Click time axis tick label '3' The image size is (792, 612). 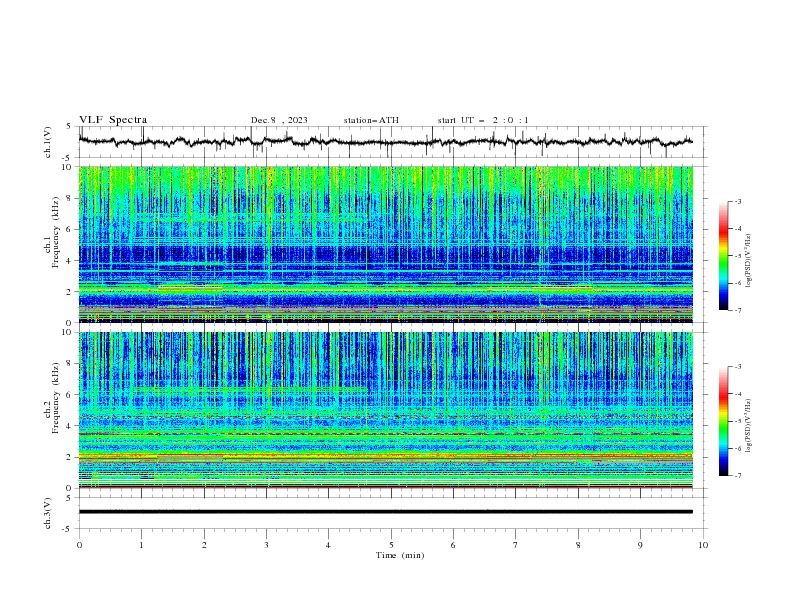click(x=266, y=545)
